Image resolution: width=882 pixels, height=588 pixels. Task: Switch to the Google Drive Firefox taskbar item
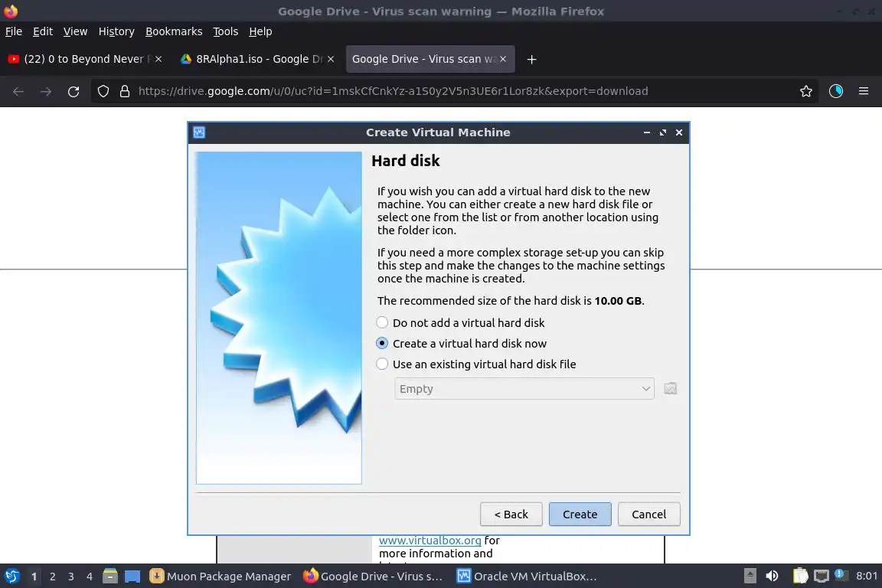(373, 577)
